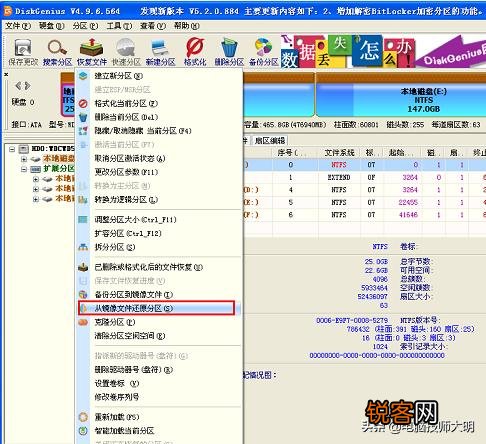Click the 快速分区 toolbar icon
The image size is (486, 444).
pyautogui.click(x=126, y=52)
